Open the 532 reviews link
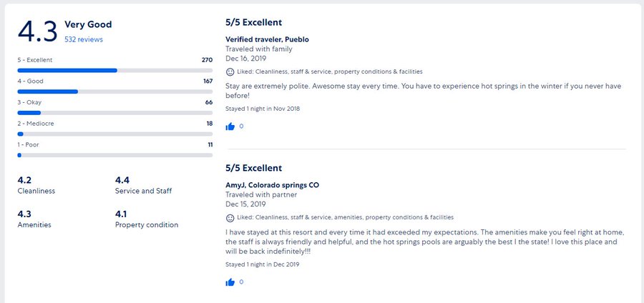 84,39
